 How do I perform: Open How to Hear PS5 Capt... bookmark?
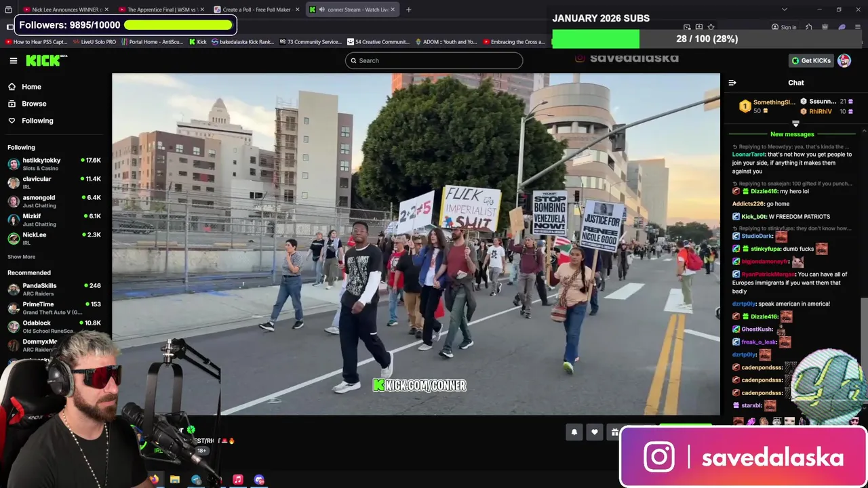[x=37, y=42]
